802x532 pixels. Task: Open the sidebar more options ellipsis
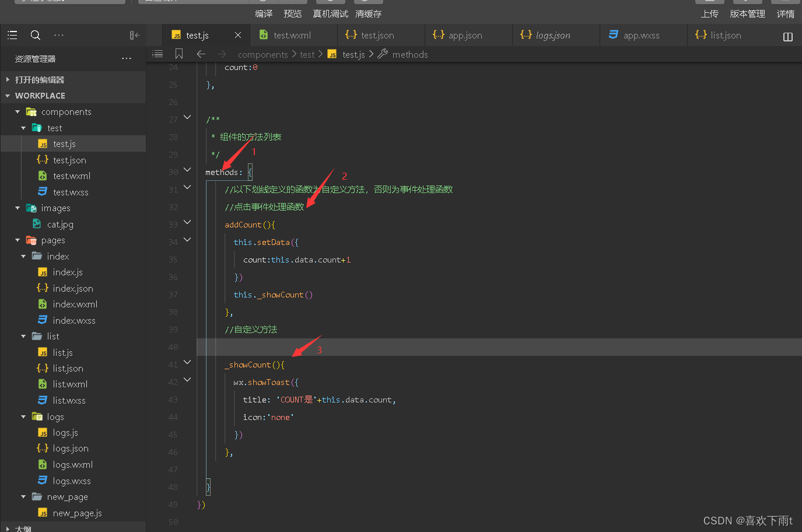click(59, 35)
